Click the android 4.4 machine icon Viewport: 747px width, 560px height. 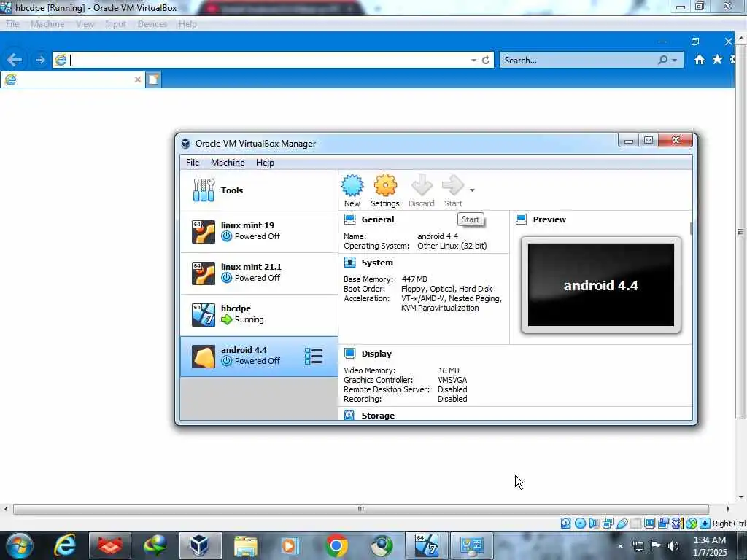pos(204,356)
